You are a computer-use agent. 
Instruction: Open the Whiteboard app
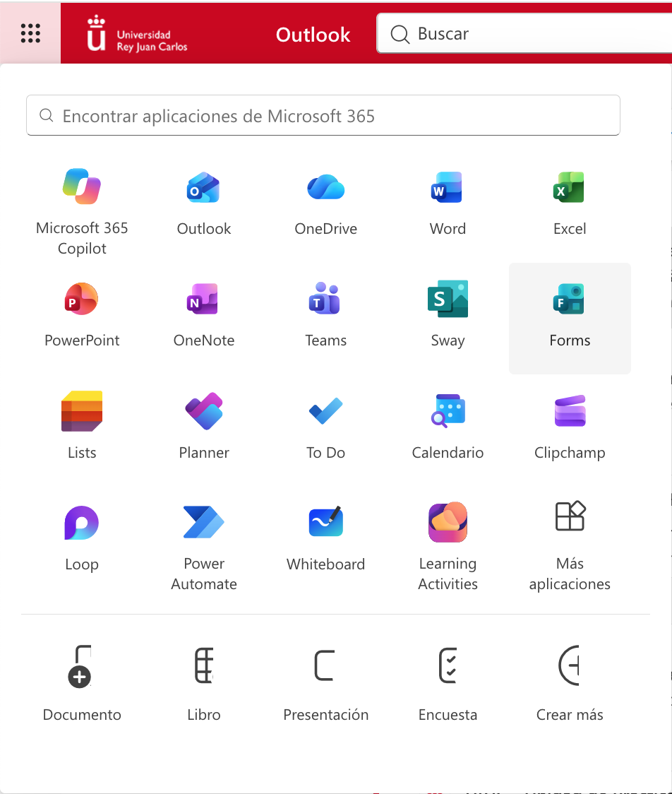[326, 543]
